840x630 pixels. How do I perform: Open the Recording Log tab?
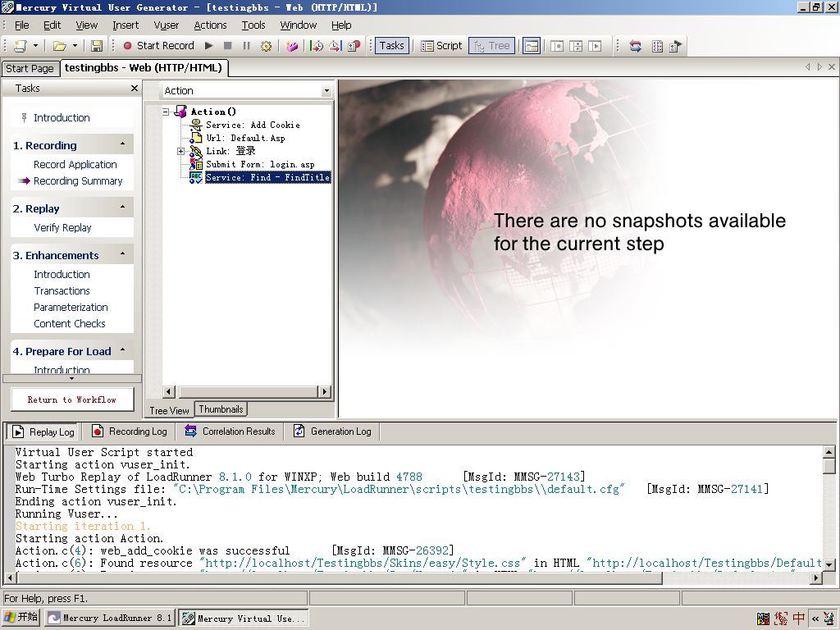(x=130, y=431)
